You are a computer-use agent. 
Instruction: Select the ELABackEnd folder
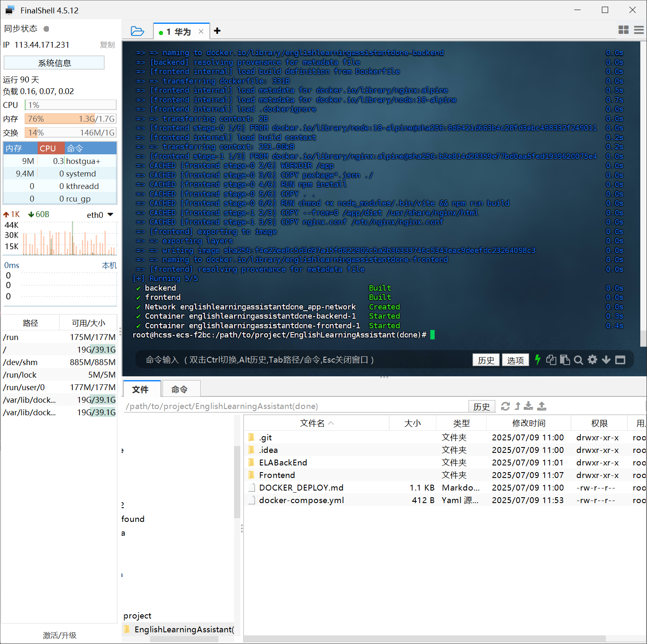pos(445,463)
